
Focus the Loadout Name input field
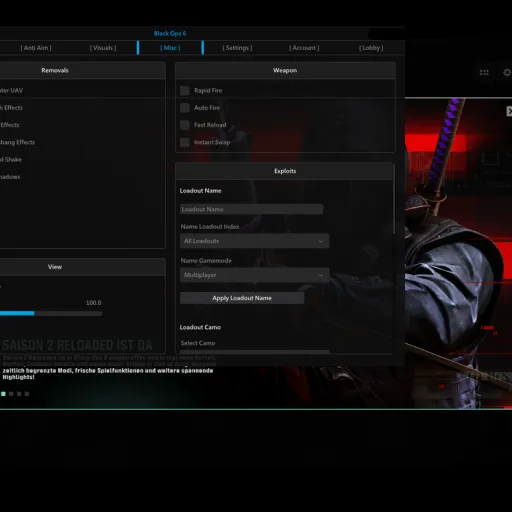click(251, 209)
